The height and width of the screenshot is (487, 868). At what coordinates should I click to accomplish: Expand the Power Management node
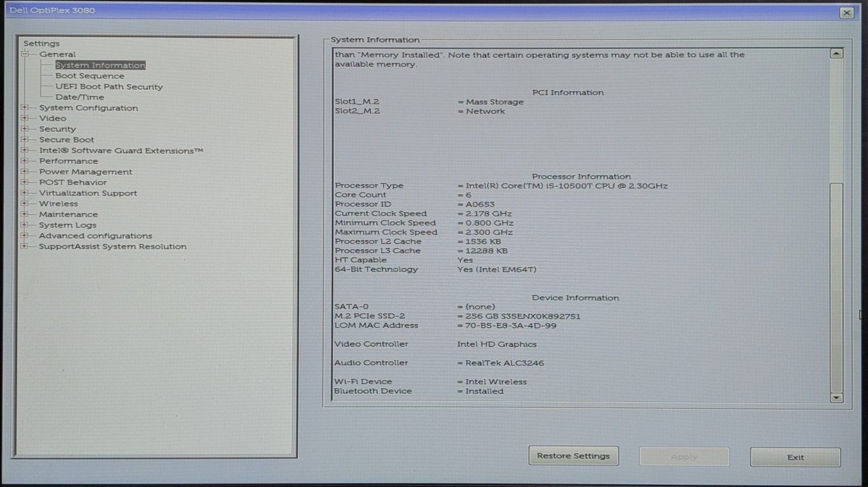pos(25,172)
